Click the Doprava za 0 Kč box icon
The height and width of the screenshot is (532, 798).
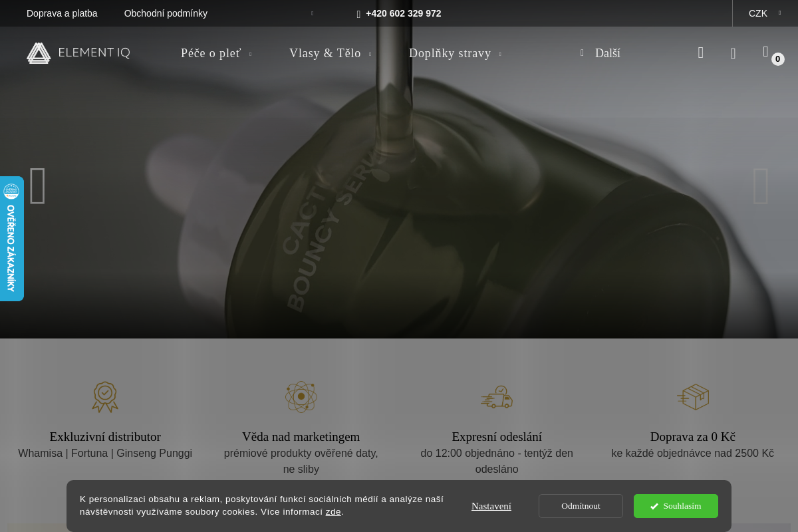click(x=693, y=397)
